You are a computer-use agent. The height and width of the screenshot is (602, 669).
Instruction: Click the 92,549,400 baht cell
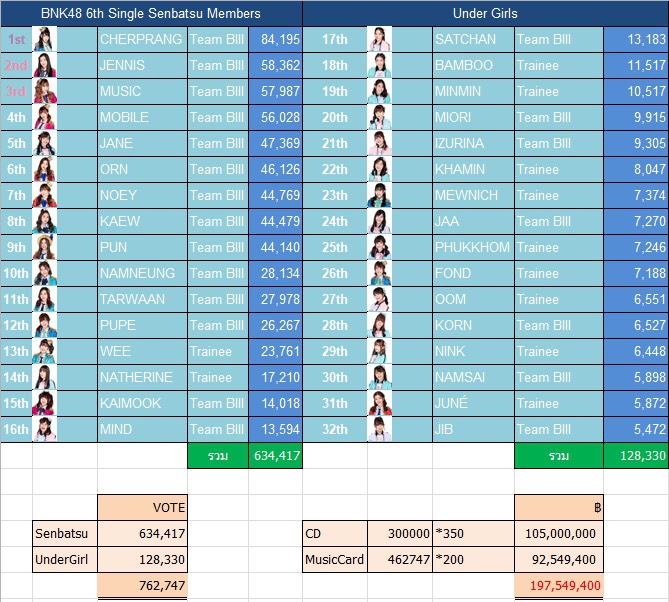tap(559, 560)
